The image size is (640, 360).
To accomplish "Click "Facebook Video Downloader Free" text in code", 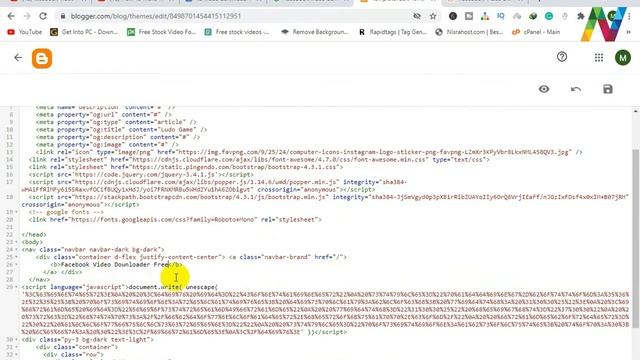I will [x=115, y=264].
